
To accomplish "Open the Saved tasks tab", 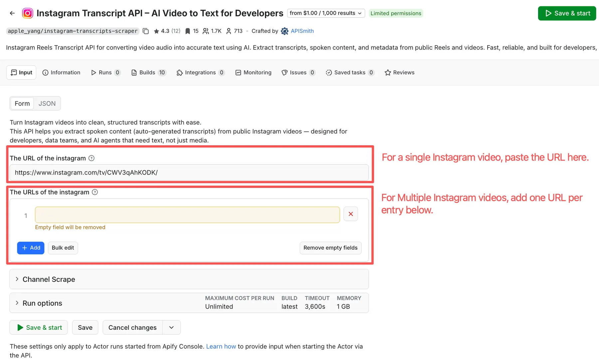I will (x=350, y=72).
